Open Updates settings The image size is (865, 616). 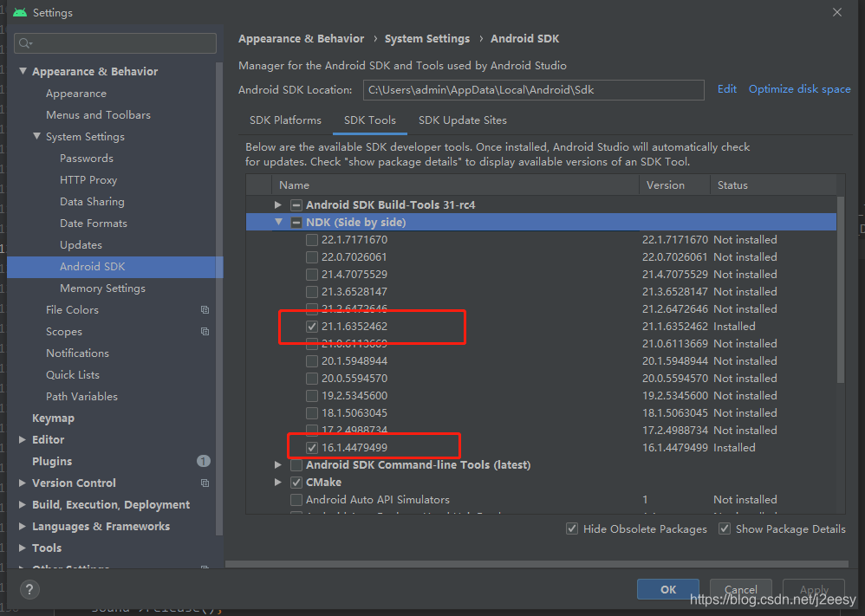click(81, 245)
